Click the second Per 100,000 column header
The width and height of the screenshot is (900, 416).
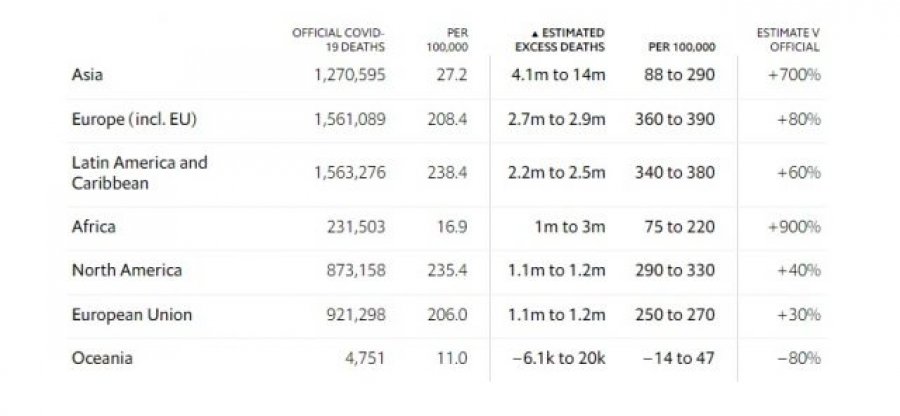682,47
